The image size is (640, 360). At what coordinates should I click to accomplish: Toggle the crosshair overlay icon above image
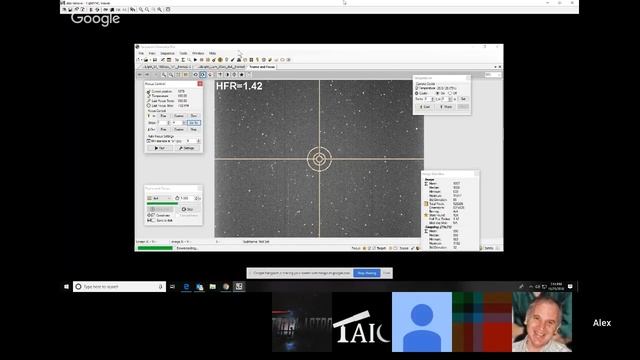tap(203, 75)
